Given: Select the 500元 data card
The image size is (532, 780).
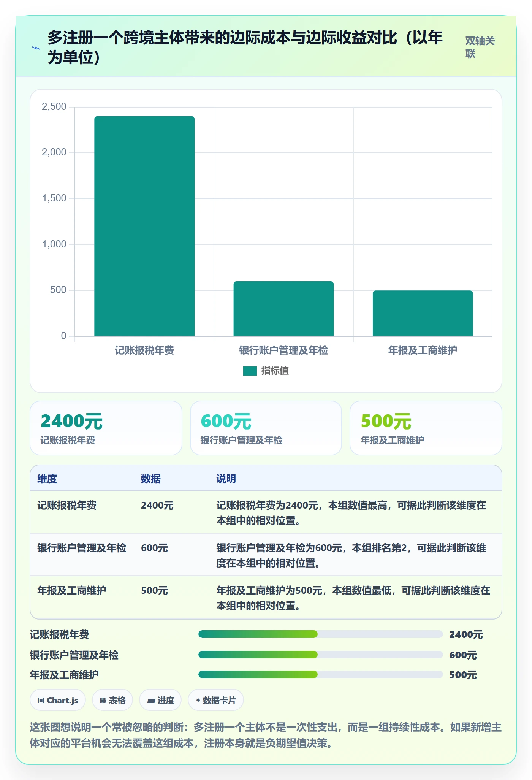Looking at the screenshot, I should pyautogui.click(x=426, y=428).
